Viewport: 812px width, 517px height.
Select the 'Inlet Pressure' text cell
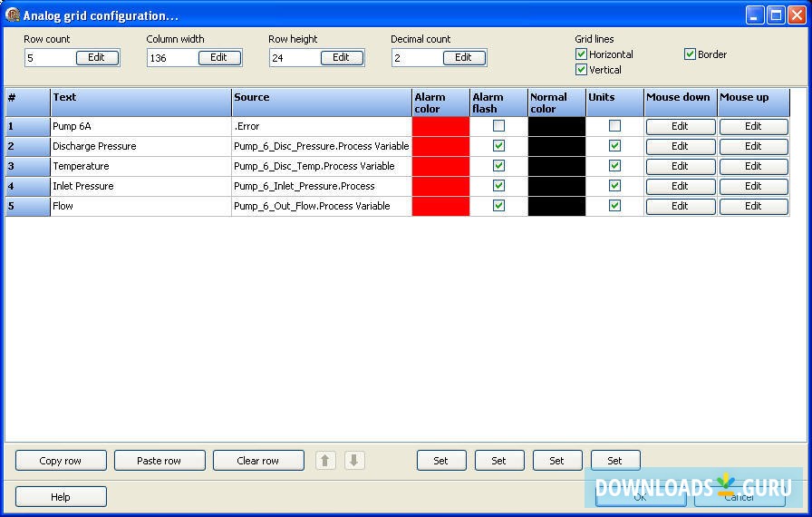(x=140, y=186)
